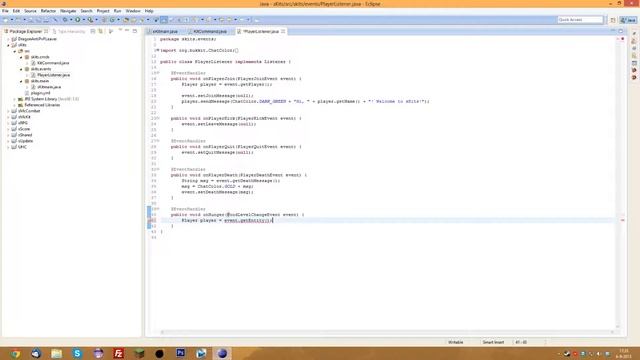Image resolution: width=640 pixels, height=360 pixels.
Task: Expand the DragonAntiPvPLeaver project
Action: 8,39
